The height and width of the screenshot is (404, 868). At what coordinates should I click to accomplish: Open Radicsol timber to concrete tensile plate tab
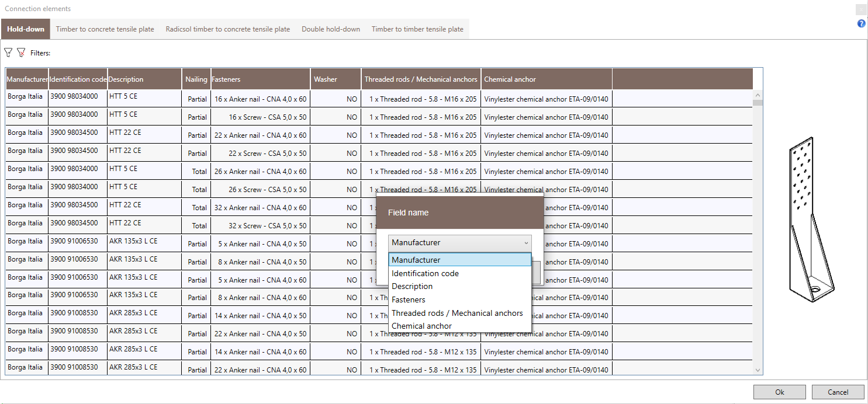228,29
